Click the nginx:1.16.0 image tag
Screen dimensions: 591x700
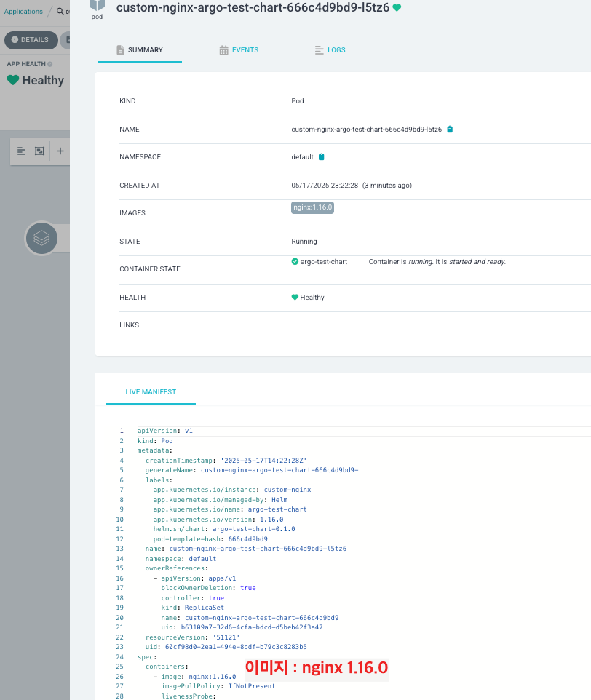pos(312,207)
